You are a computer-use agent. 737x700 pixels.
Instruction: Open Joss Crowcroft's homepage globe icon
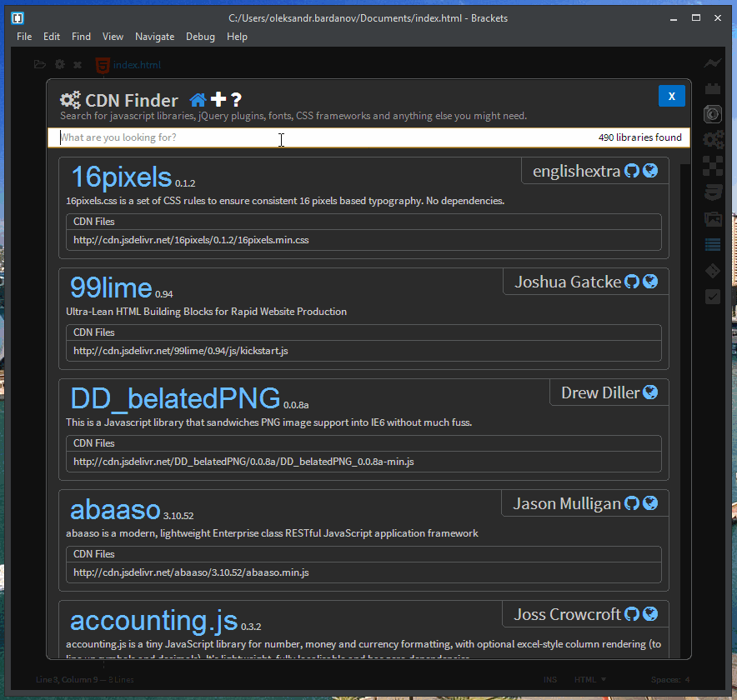[650, 614]
